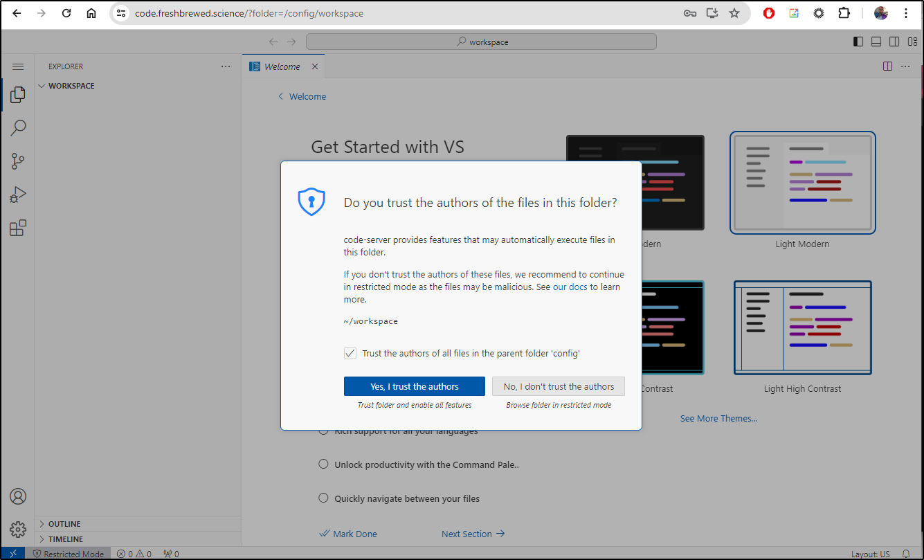The width and height of the screenshot is (924, 560).
Task: Select 'Quickly navigate between your files' step
Action: pos(399,498)
